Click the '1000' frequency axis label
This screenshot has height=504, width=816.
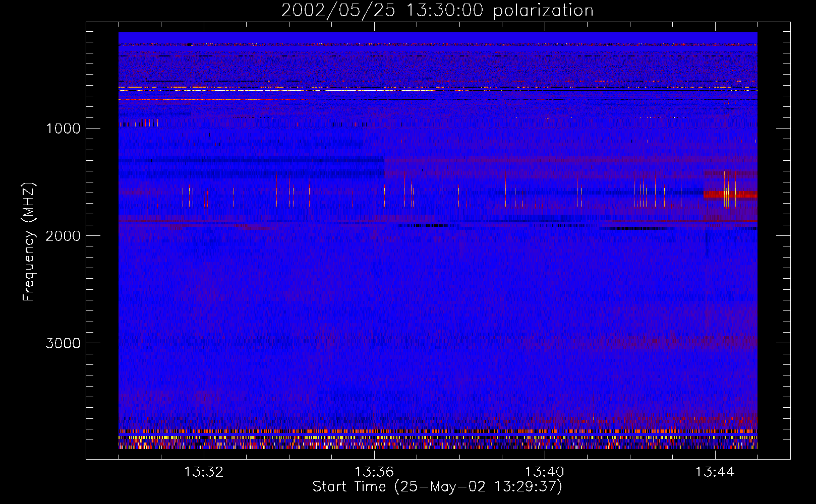(63, 129)
